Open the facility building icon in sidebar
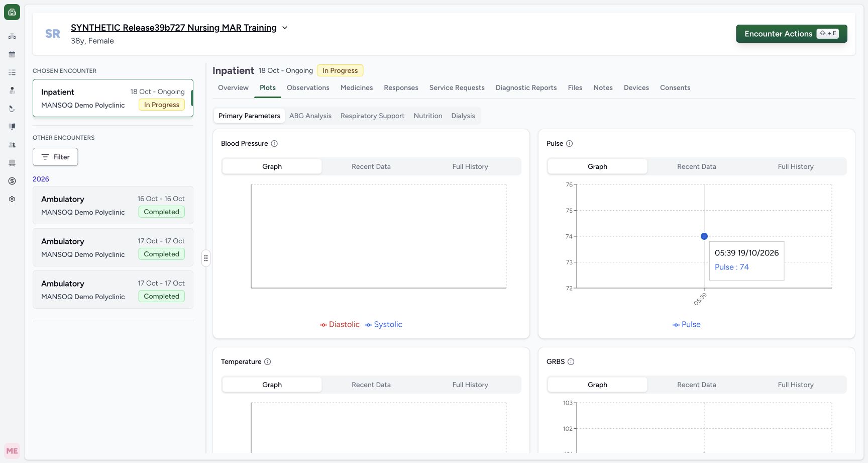868x463 pixels. (x=12, y=36)
